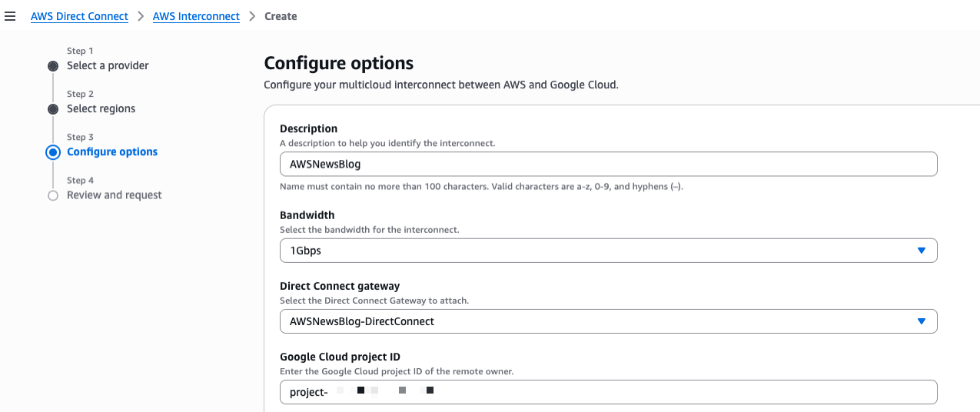The image size is (980, 412).
Task: Click the Create breadcrumb text
Action: coord(281,16)
